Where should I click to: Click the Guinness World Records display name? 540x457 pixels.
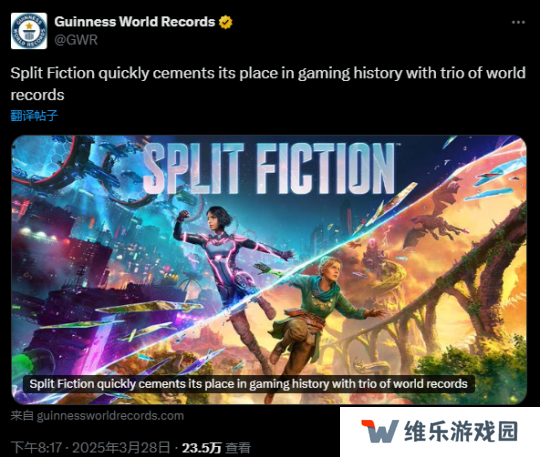coord(135,22)
